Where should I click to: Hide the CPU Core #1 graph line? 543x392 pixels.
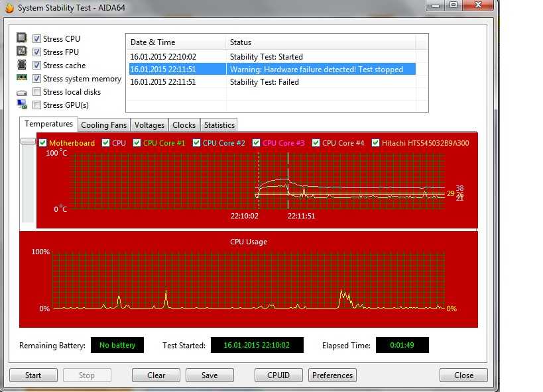coord(137,142)
